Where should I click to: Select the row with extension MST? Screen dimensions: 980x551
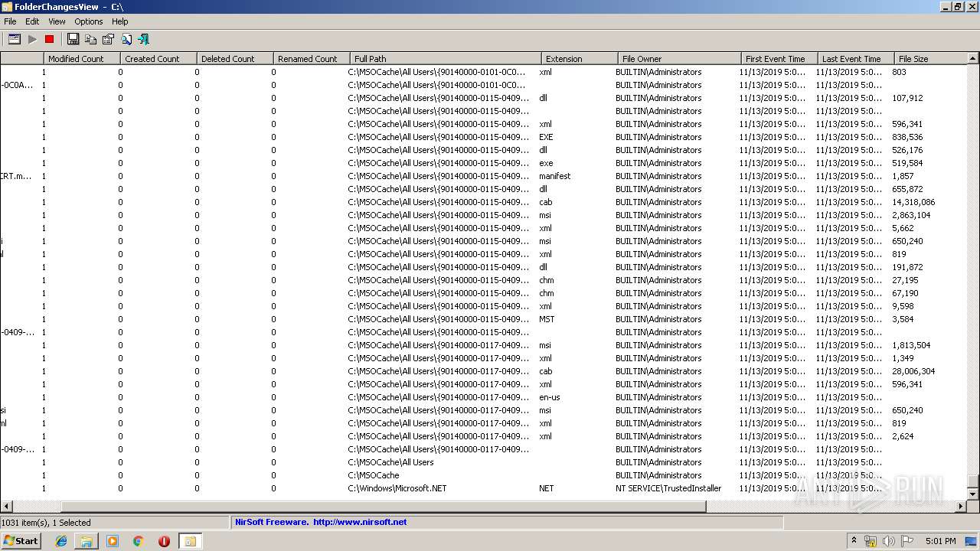484,319
